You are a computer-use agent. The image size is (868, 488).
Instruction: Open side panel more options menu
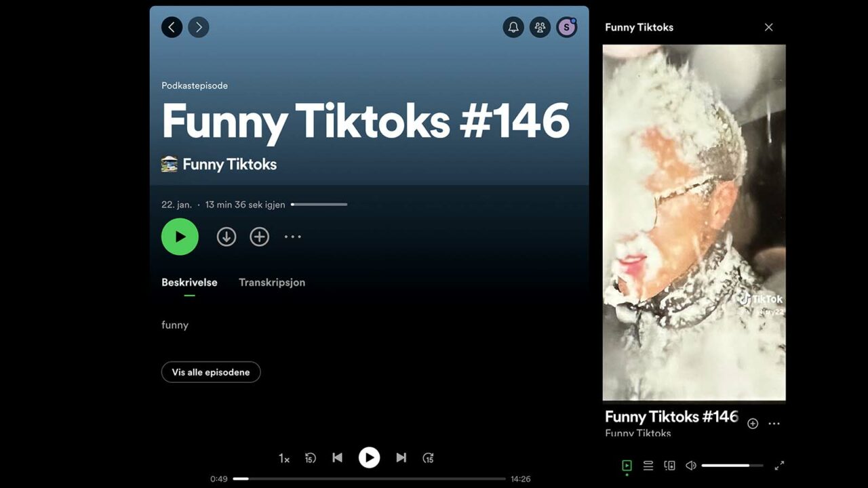point(774,424)
